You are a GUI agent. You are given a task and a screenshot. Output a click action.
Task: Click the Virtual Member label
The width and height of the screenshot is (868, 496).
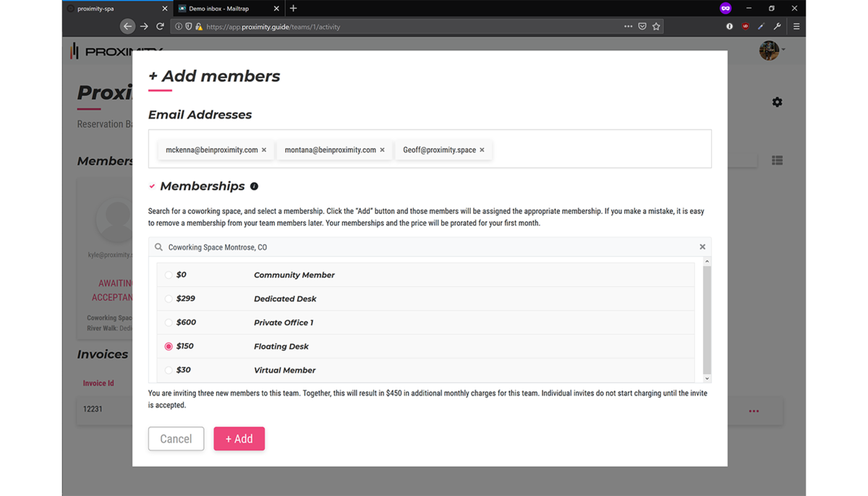(284, 370)
